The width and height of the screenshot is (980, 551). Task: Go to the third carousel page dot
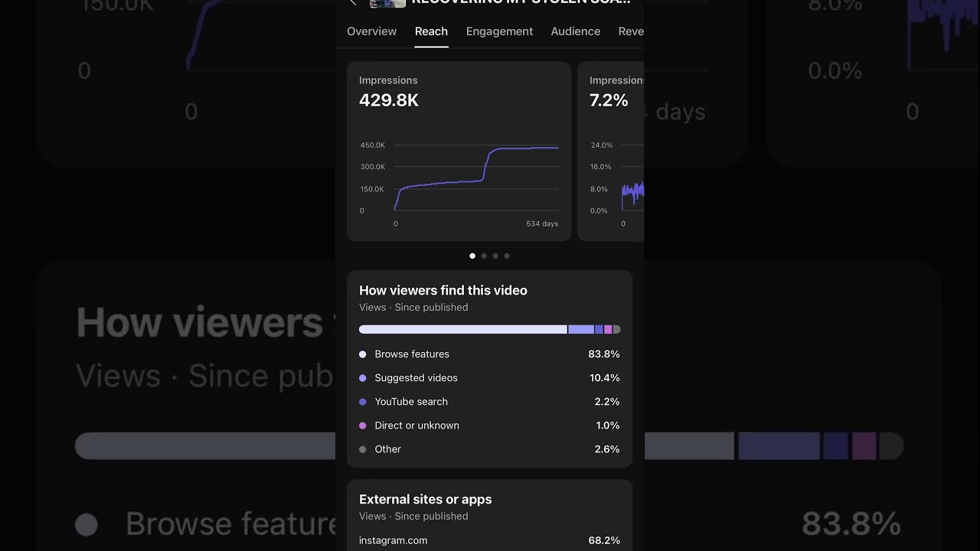pos(495,256)
